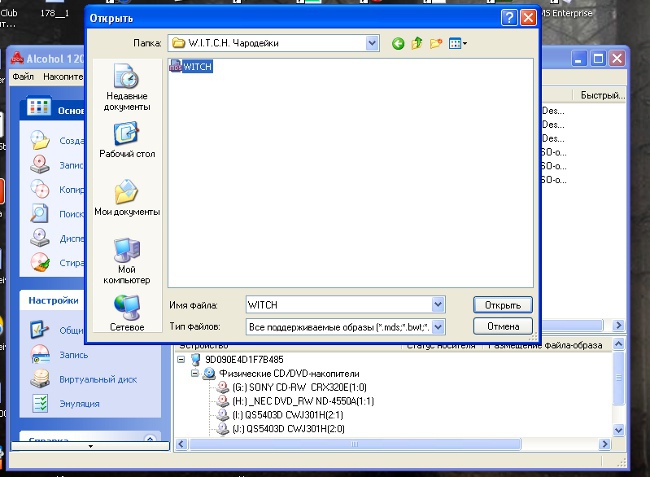Select the Физические CD/DVD-накопители item

pos(289,373)
